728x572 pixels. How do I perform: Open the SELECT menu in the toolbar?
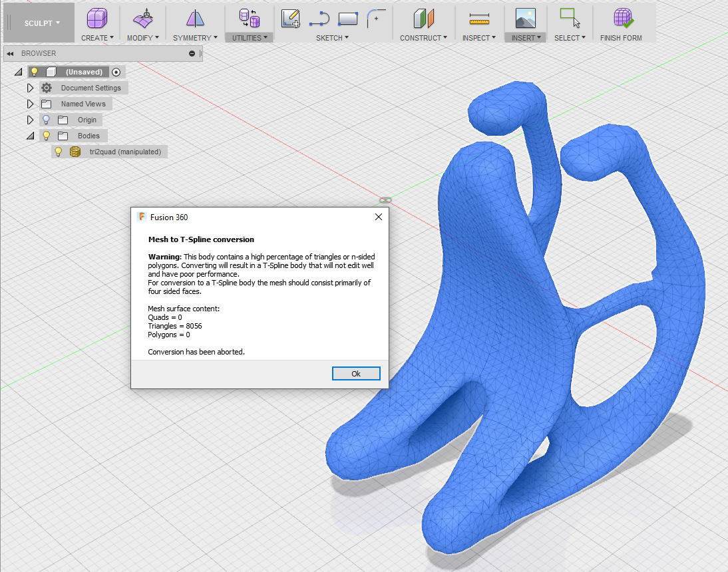tap(569, 38)
